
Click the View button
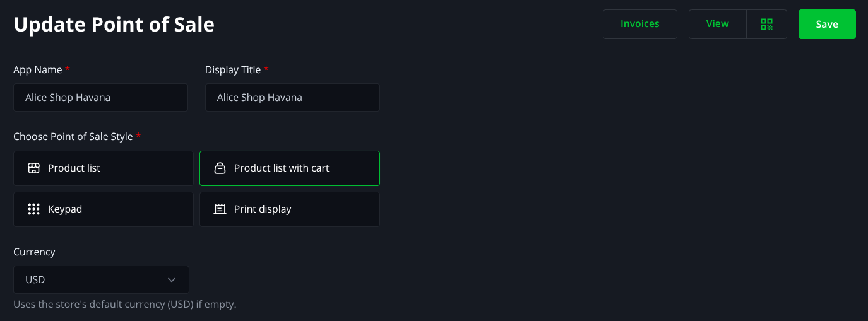click(x=718, y=24)
